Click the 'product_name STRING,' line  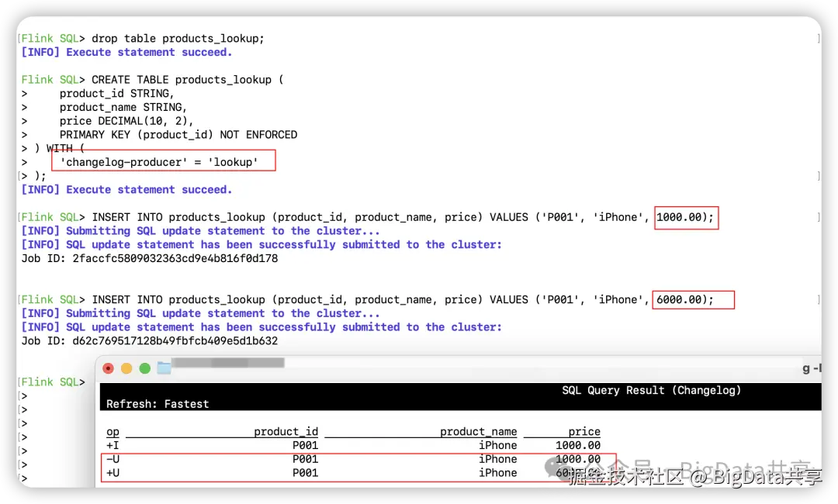point(123,107)
